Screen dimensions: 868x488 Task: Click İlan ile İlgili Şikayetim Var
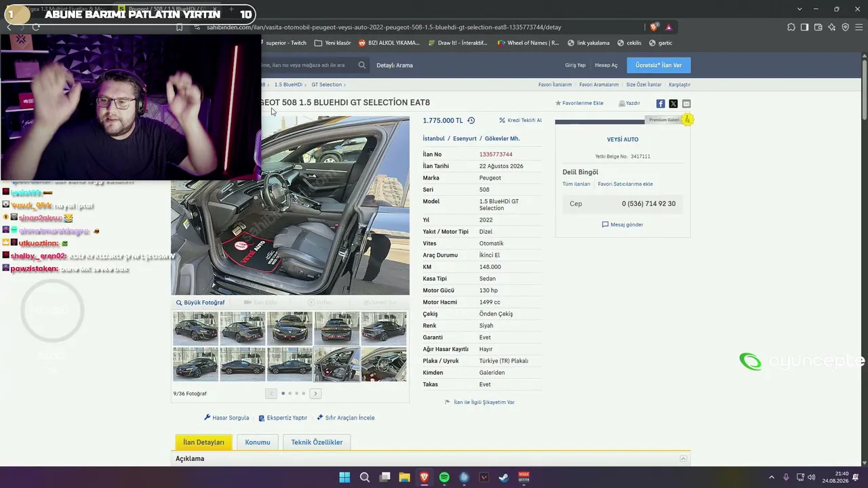point(480,402)
